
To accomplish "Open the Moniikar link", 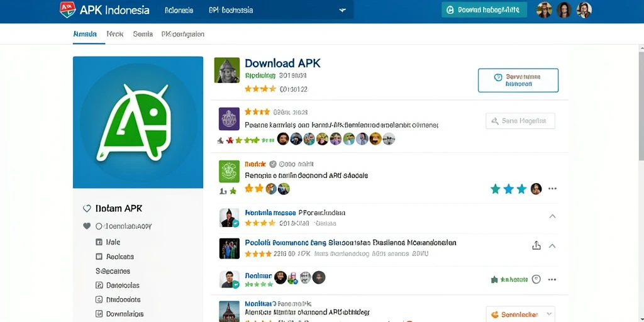I will click(x=260, y=304).
